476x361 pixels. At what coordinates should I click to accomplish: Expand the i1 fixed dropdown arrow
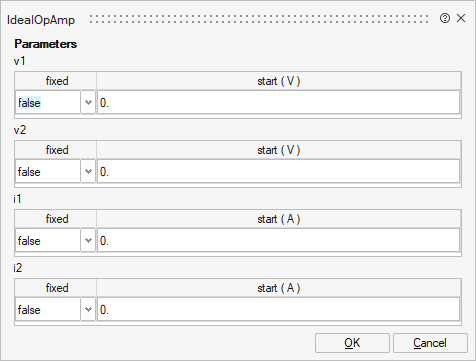(x=88, y=241)
